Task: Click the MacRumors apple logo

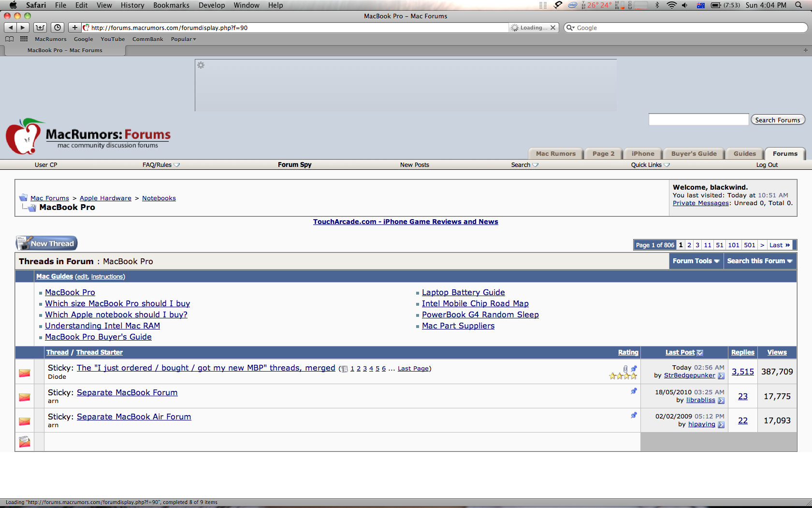Action: point(24,137)
